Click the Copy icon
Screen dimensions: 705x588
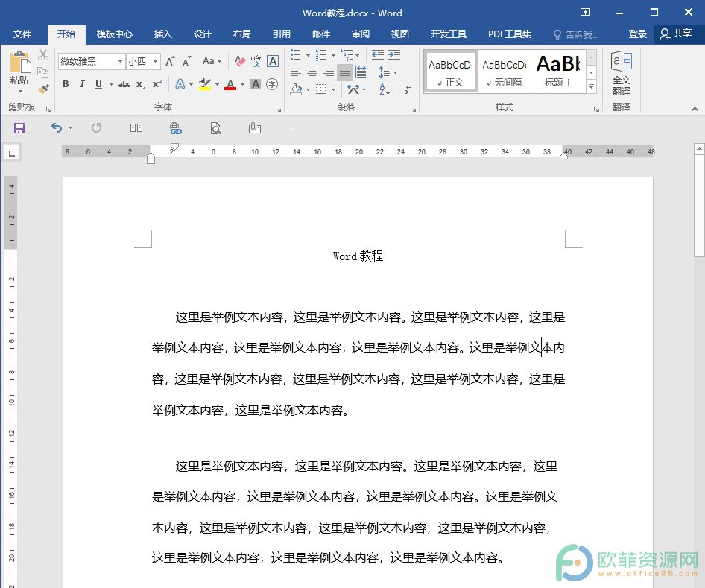(x=43, y=72)
